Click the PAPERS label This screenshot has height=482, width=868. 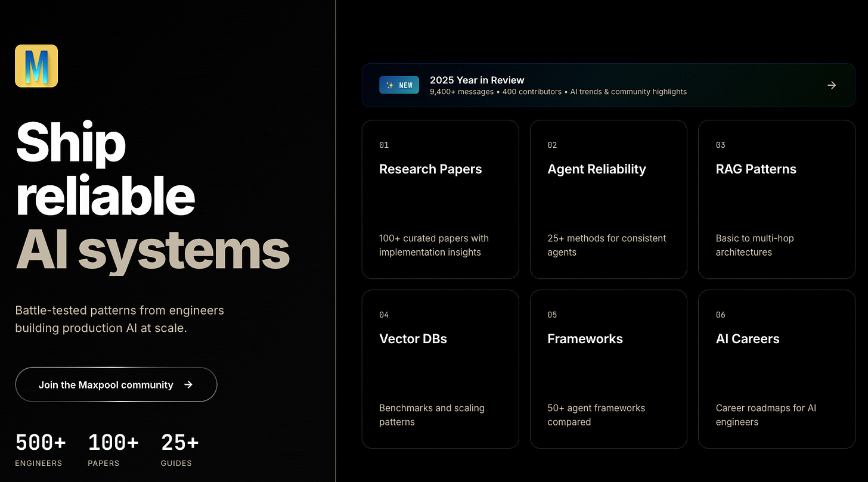click(104, 463)
